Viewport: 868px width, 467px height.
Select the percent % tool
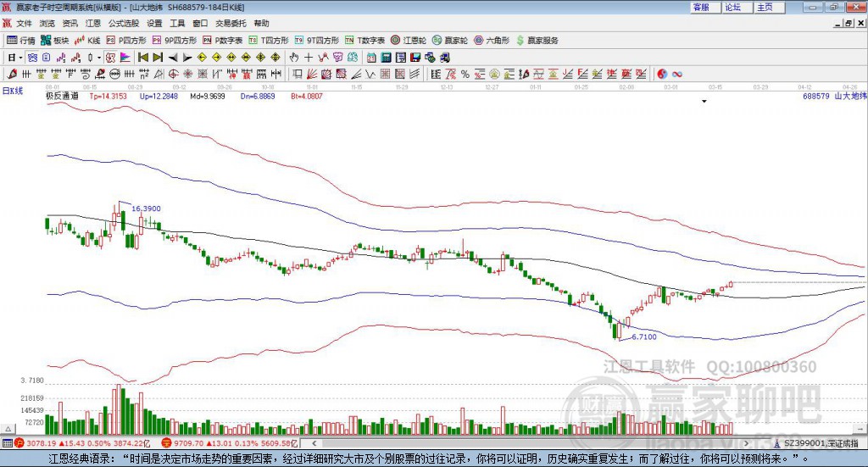pos(465,74)
